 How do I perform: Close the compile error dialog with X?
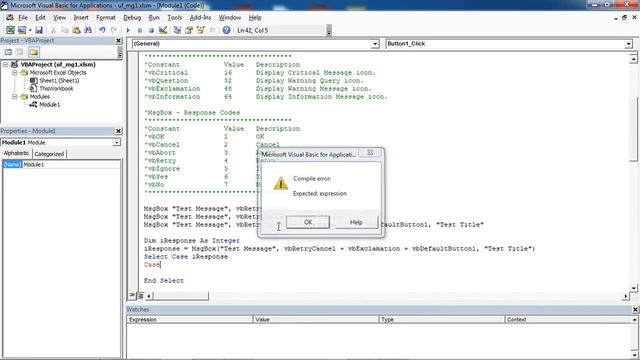pyautogui.click(x=370, y=152)
